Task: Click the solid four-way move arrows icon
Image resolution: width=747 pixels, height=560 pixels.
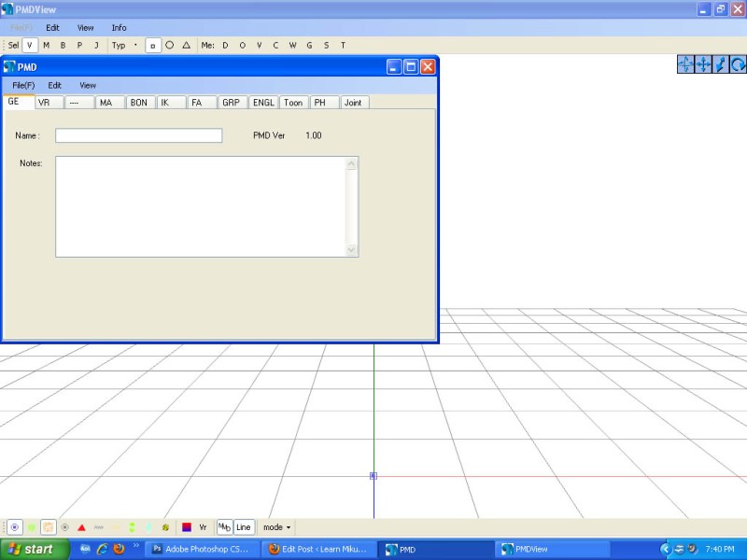Action: [x=703, y=64]
